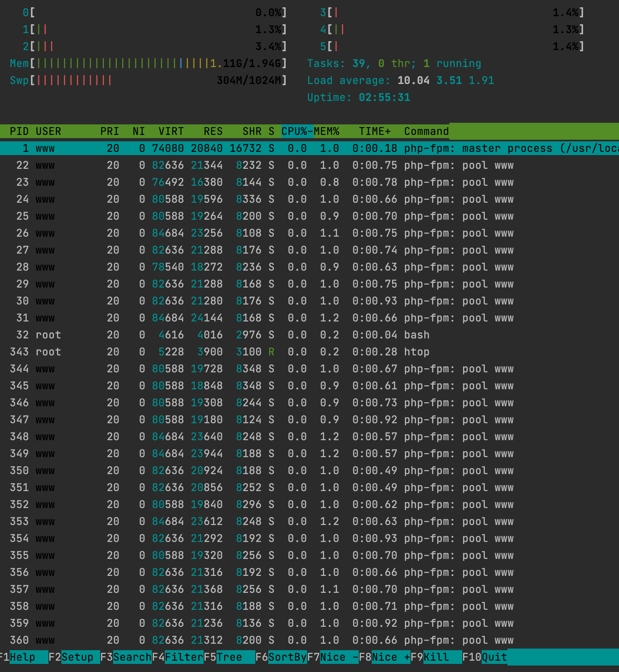Image resolution: width=619 pixels, height=672 pixels.
Task: Click the SHR column header
Action: tap(252, 131)
